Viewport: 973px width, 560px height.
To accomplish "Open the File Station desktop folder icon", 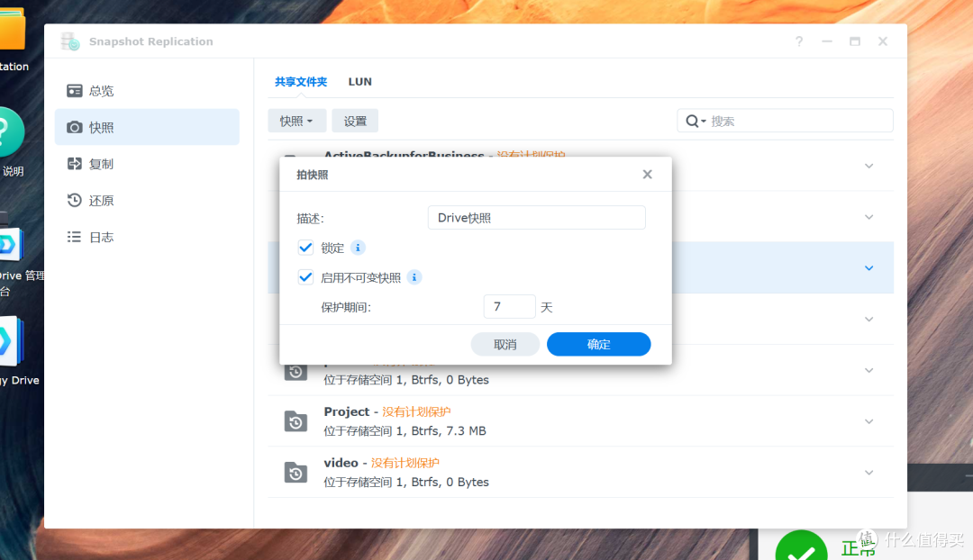I will [13, 29].
